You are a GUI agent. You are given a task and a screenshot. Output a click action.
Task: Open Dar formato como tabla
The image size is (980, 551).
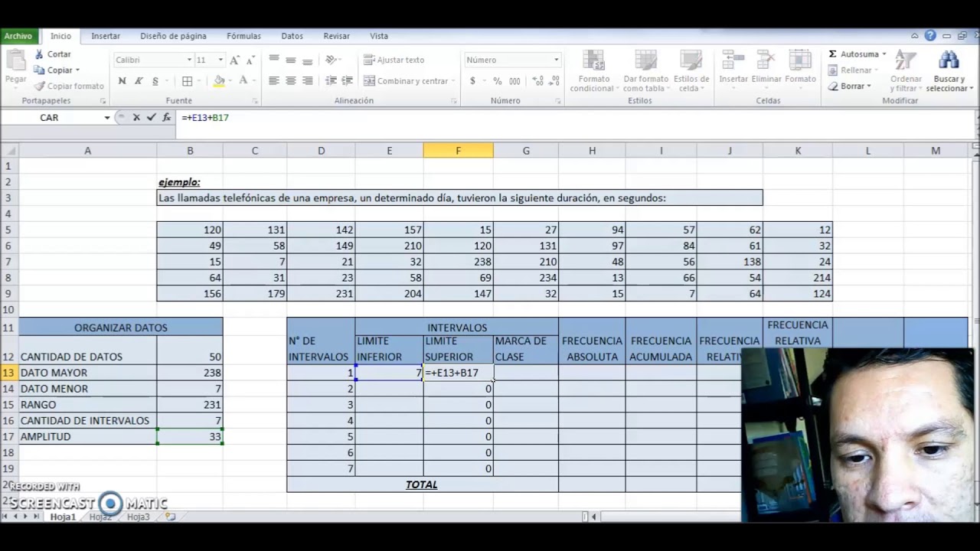(x=645, y=71)
